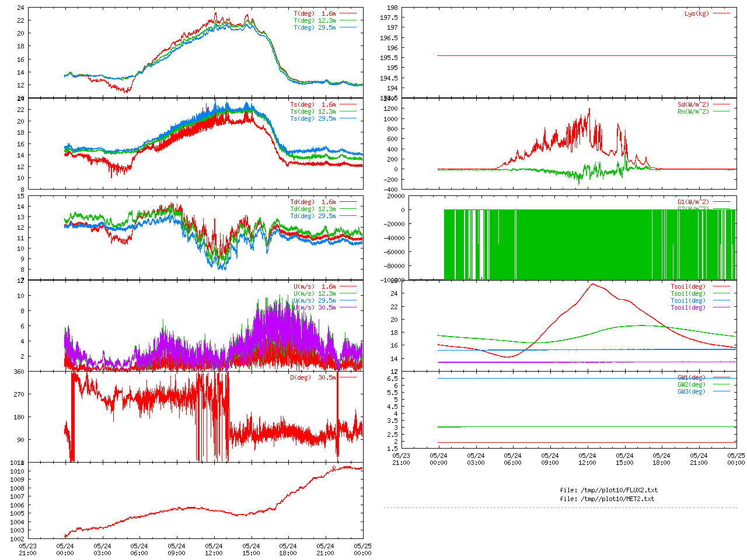Click the 'Td(deg) 1.6m' legend label
This screenshot has height=560, width=747.
[x=313, y=202]
